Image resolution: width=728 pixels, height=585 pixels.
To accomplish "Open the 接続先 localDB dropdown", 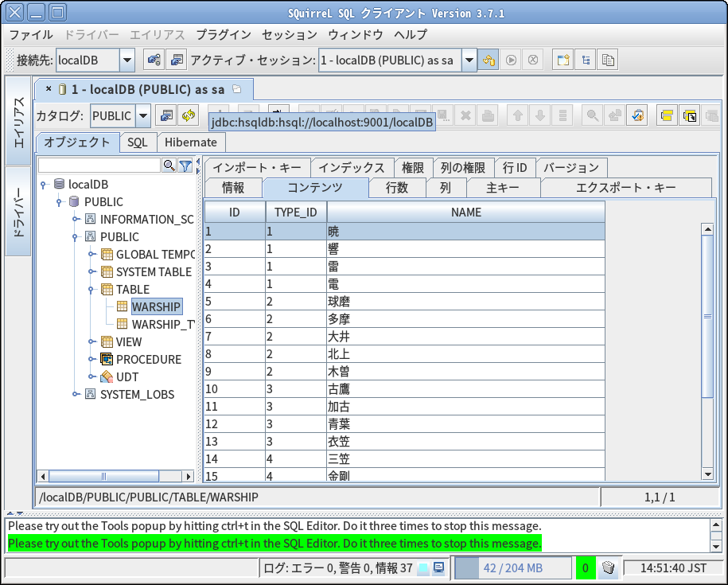I will point(127,60).
